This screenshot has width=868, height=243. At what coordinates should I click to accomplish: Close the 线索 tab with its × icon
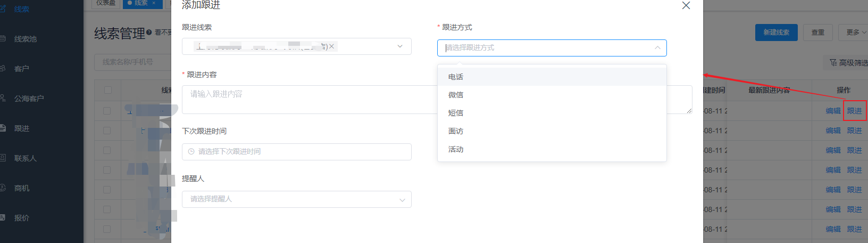tap(154, 3)
